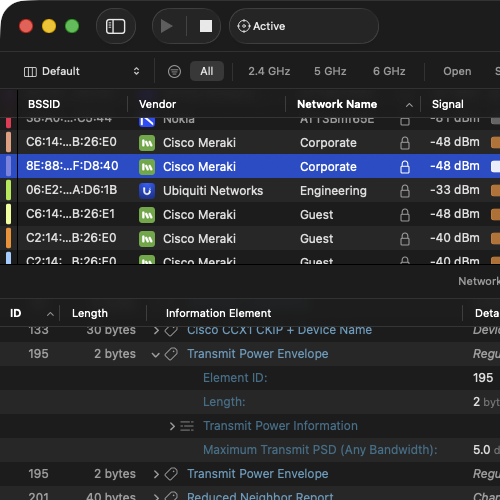Image resolution: width=500 pixels, height=500 pixels.
Task: Zoom window with green button
Action: pos(72,26)
